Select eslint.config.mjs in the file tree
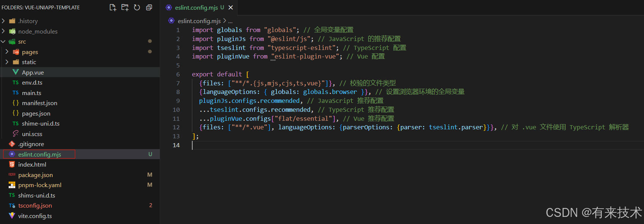644x224 pixels. pyautogui.click(x=40, y=154)
